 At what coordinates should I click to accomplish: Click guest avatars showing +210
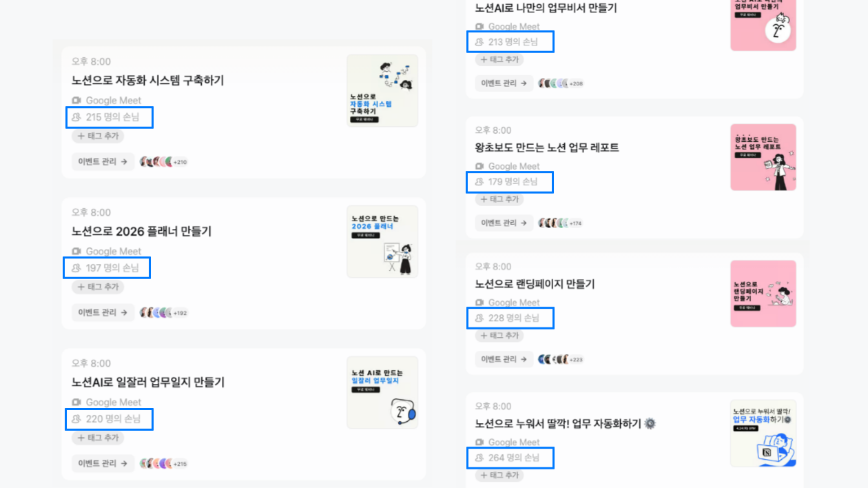click(164, 162)
